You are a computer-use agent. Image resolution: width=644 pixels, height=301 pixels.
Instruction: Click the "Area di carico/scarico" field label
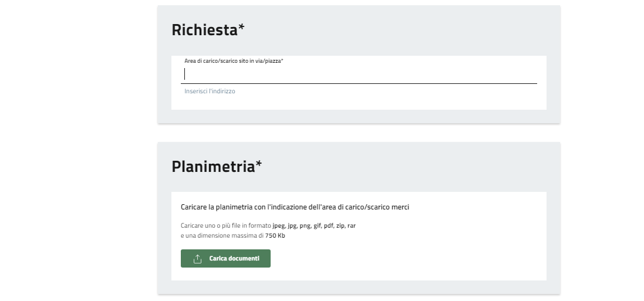coord(234,61)
